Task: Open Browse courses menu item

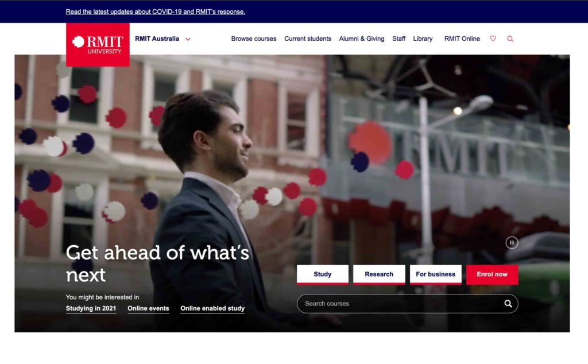Action: pyautogui.click(x=253, y=38)
